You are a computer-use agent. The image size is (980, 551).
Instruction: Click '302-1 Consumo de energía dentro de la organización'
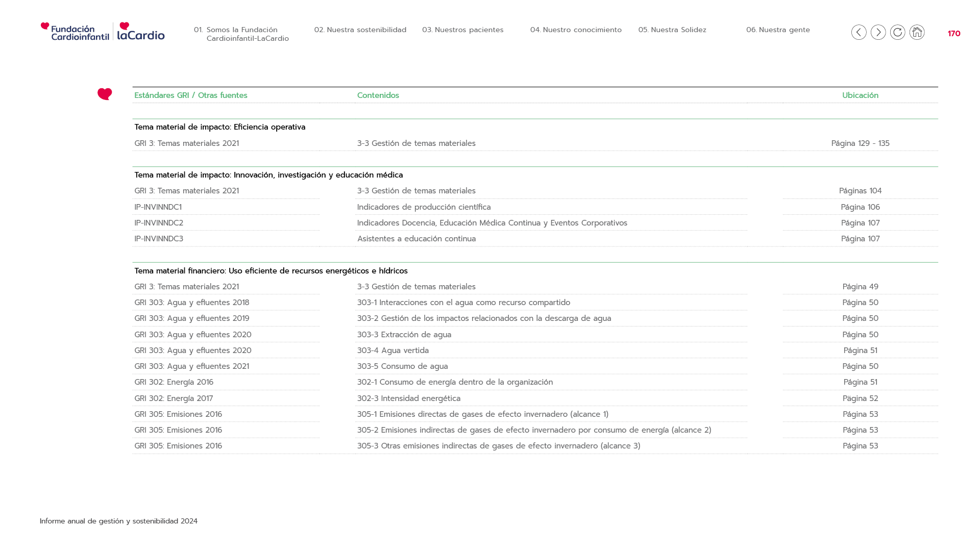[x=455, y=382]
